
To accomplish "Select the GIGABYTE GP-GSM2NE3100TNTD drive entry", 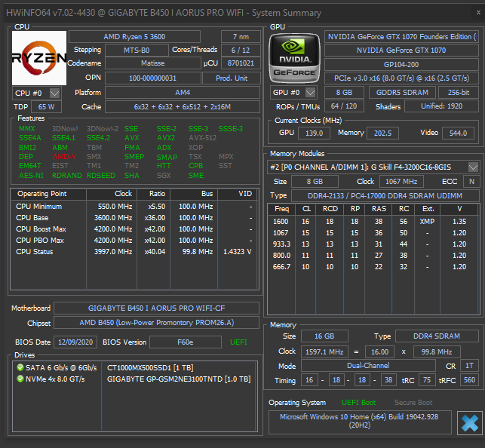I will coord(179,379).
